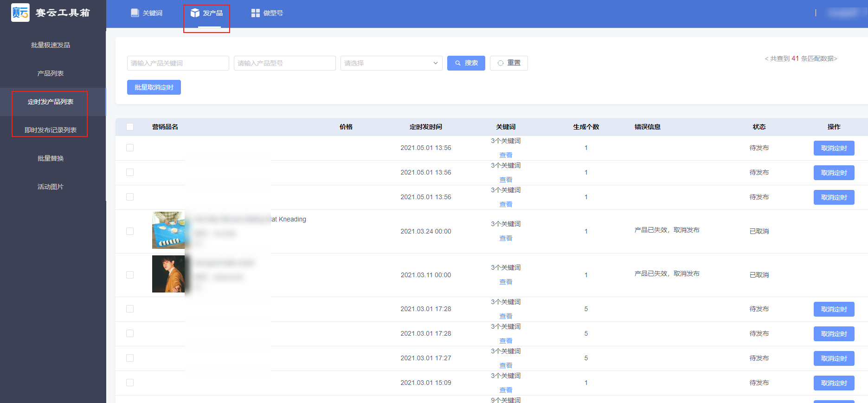The image size is (868, 403).
Task: Click 取消定时 for the first 2021.03.01 17:28 row
Action: point(834,309)
